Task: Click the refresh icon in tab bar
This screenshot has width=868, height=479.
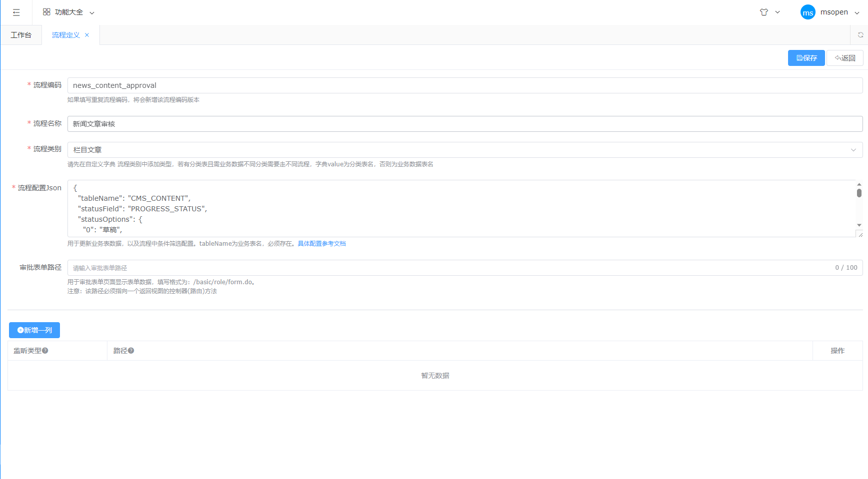Action: tap(860, 35)
